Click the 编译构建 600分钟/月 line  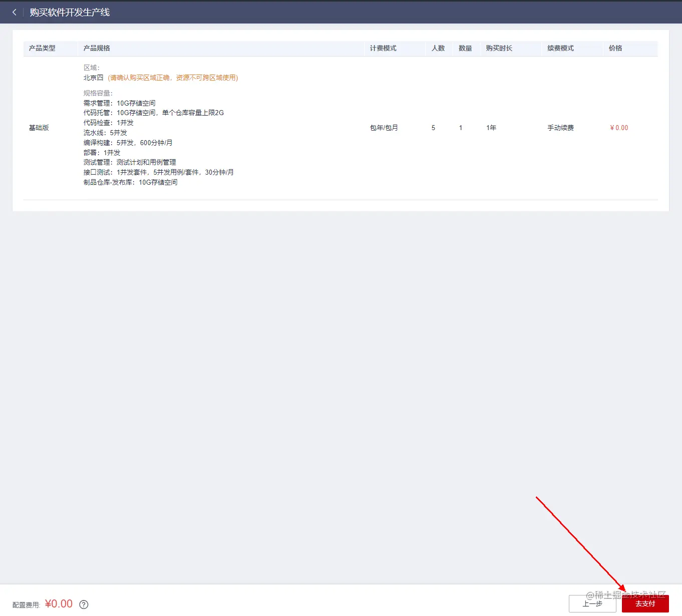click(x=128, y=143)
